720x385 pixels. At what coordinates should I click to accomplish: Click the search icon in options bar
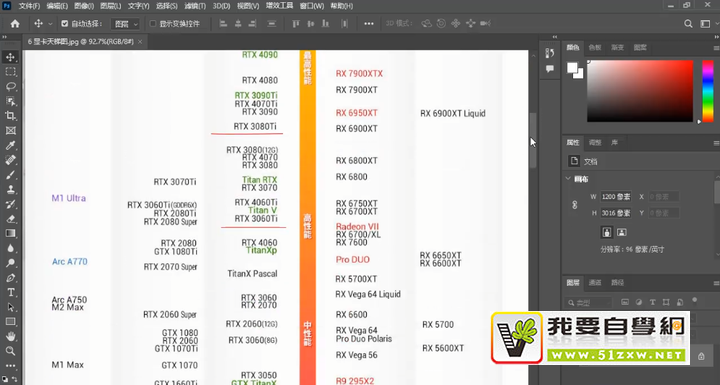coord(688,23)
